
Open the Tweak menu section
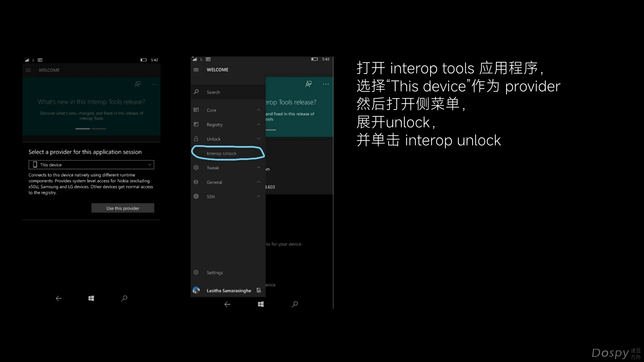tap(213, 168)
